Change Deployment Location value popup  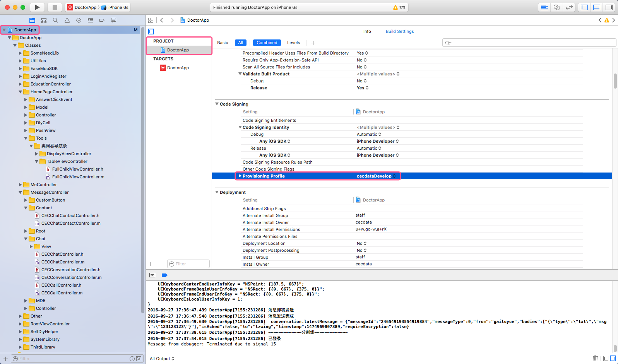coord(362,243)
